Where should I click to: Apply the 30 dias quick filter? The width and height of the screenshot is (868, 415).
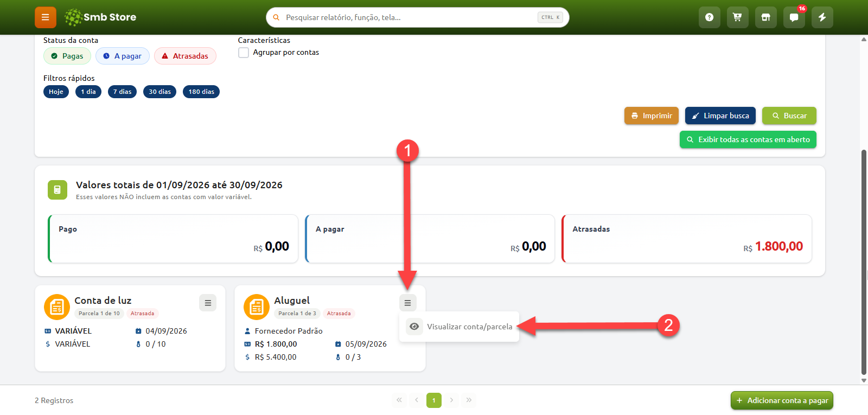click(160, 92)
